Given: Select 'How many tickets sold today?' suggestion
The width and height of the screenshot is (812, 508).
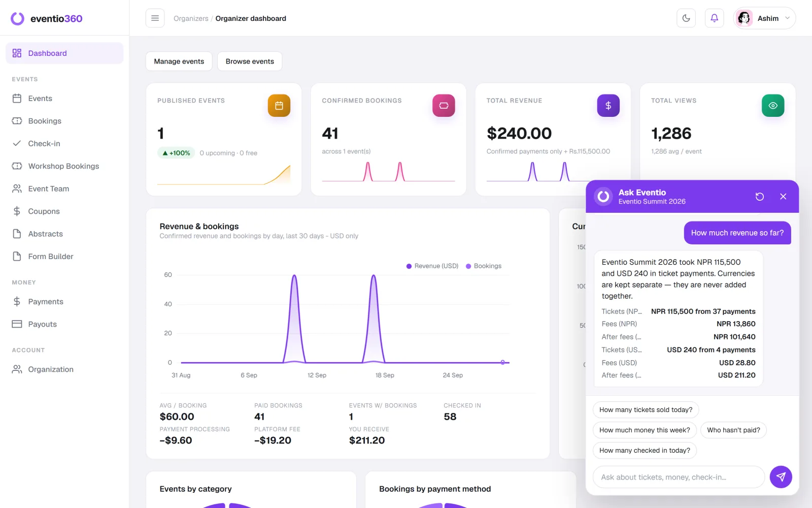Looking at the screenshot, I should click(646, 410).
